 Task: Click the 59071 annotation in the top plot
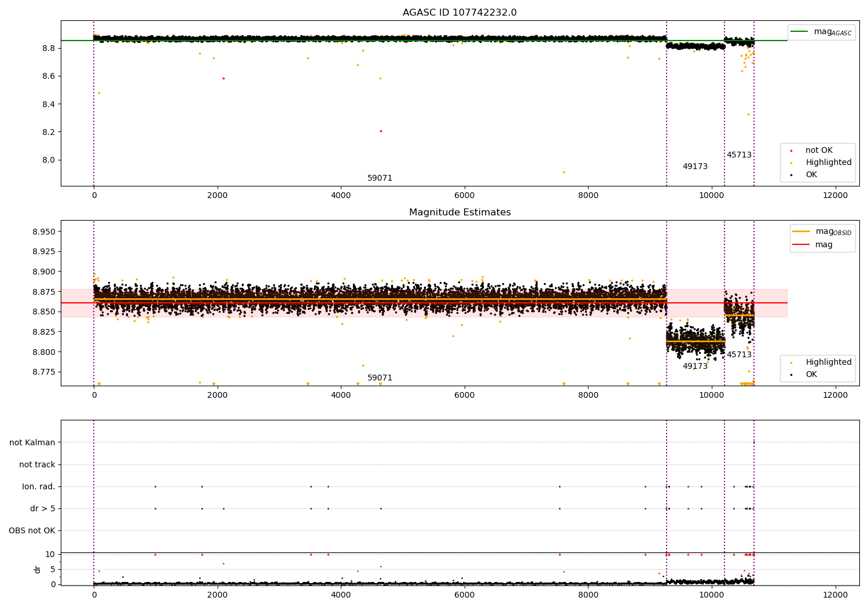pos(380,178)
